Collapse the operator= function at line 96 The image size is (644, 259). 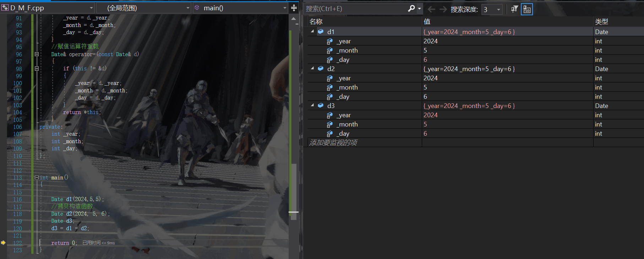pos(37,54)
